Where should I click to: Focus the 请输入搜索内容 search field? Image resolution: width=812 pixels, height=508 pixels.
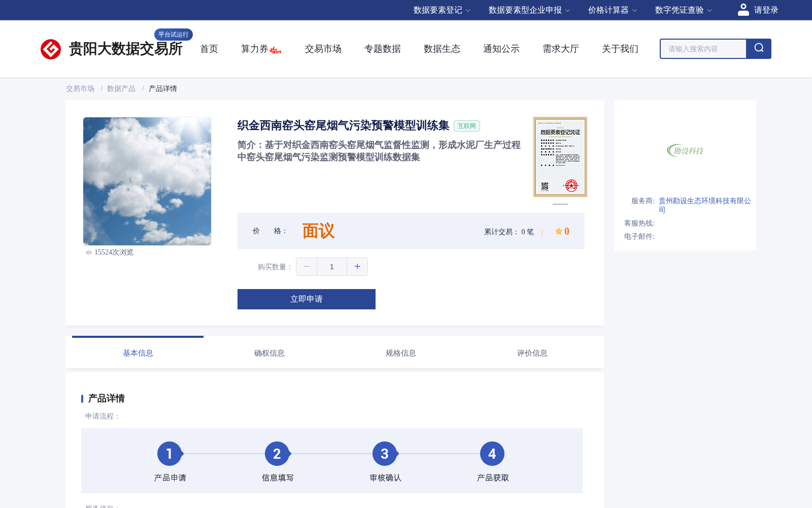(x=703, y=49)
